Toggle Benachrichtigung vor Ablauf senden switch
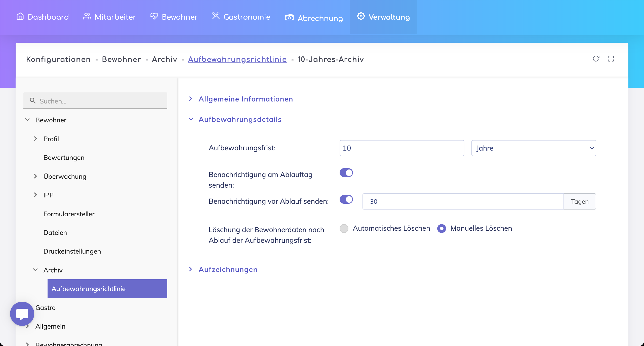 pyautogui.click(x=346, y=199)
